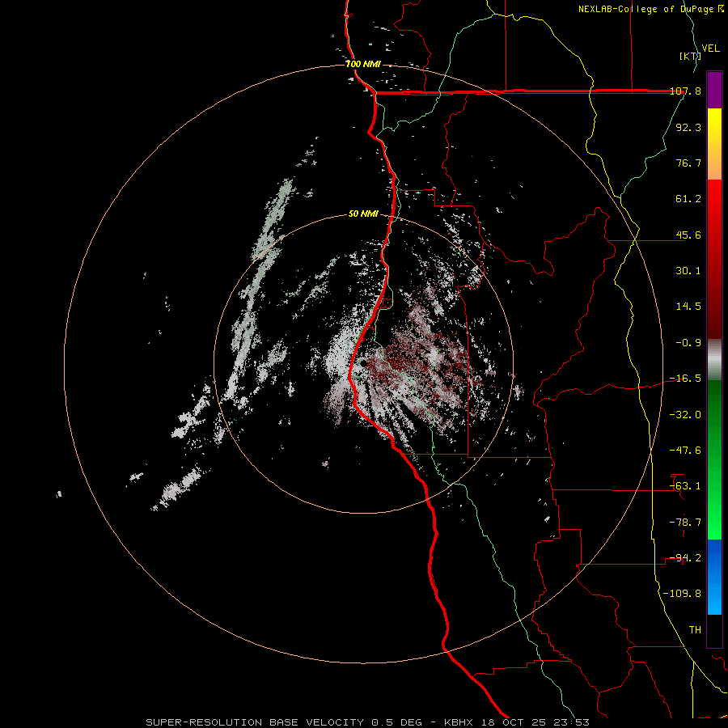The width and height of the screenshot is (728, 728).
Task: Click the black radar site dot at ring center
Action: coord(363,363)
